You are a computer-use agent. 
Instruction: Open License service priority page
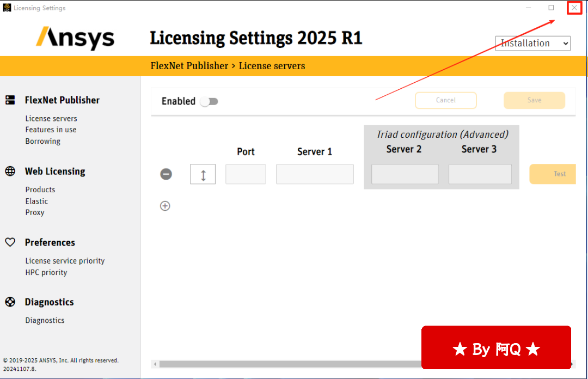point(65,261)
